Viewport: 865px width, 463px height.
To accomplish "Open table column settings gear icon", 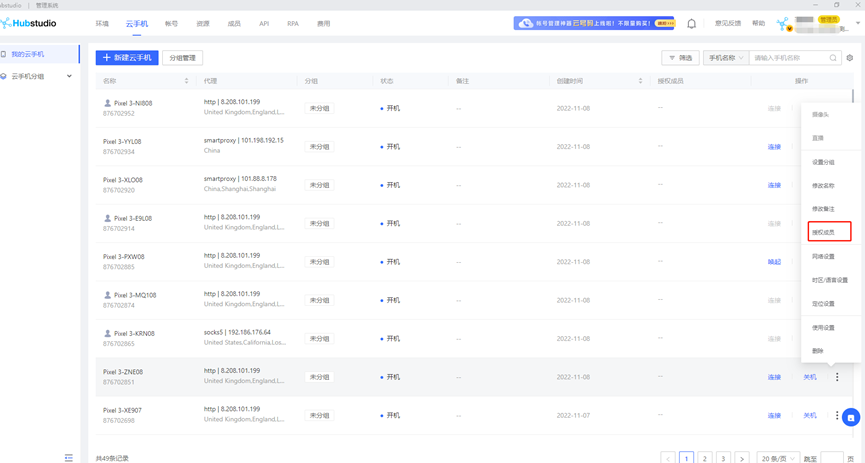I will 850,58.
